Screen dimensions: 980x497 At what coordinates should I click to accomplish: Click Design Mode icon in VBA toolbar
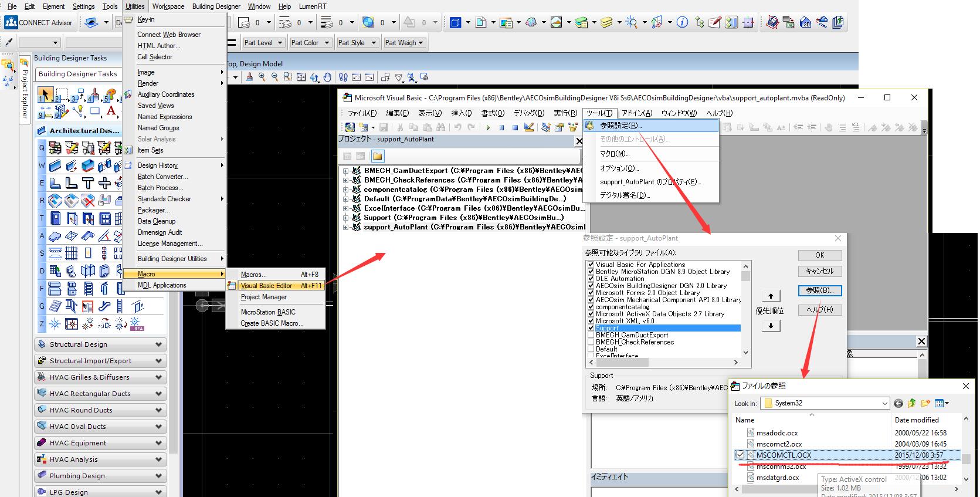coord(529,127)
